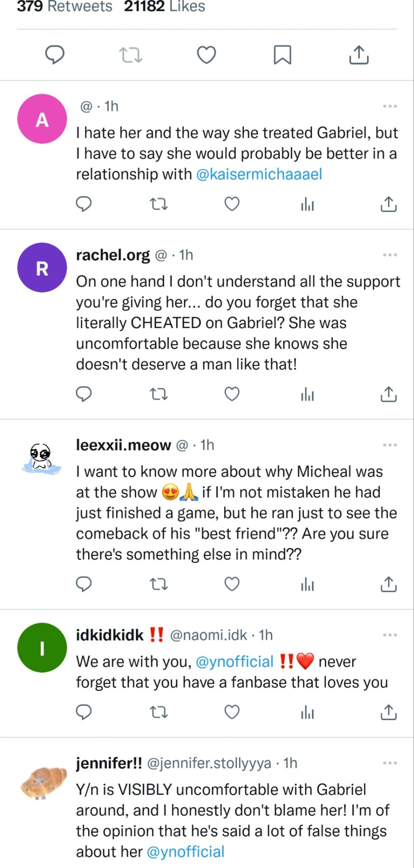Retweet rachel.org's reply

pyautogui.click(x=159, y=394)
